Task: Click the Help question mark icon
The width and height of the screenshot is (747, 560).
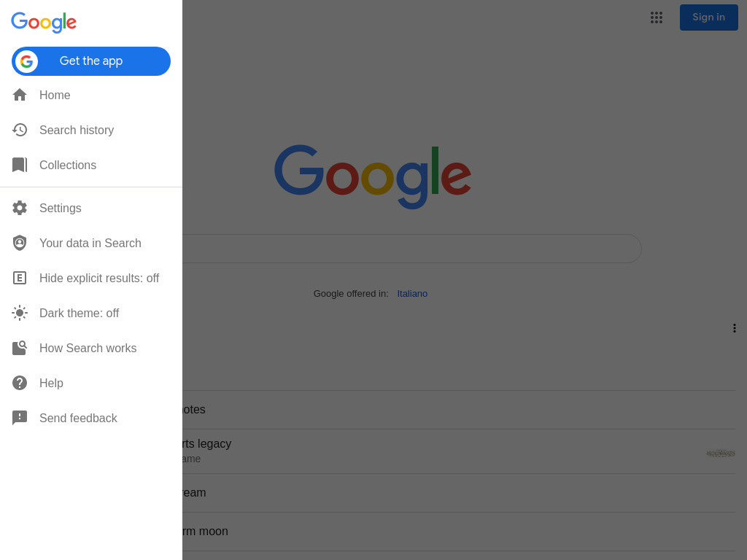Action: [x=20, y=383]
